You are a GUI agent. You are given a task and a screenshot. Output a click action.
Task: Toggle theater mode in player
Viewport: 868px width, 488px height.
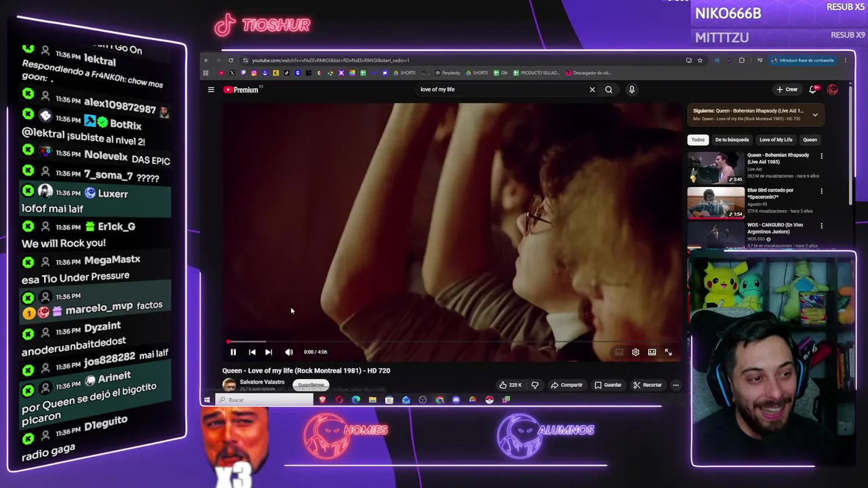pyautogui.click(x=652, y=352)
